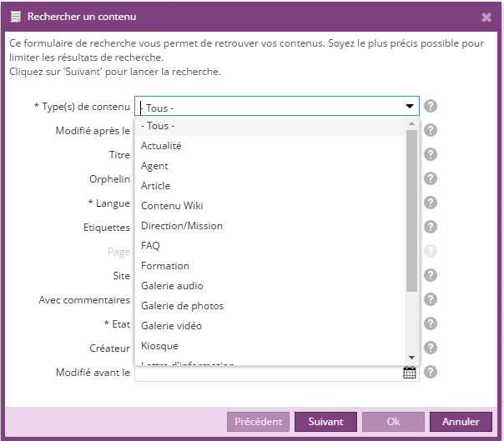The width and height of the screenshot is (504, 441).
Task: Pick FAQ from the content types
Action: click(x=150, y=246)
